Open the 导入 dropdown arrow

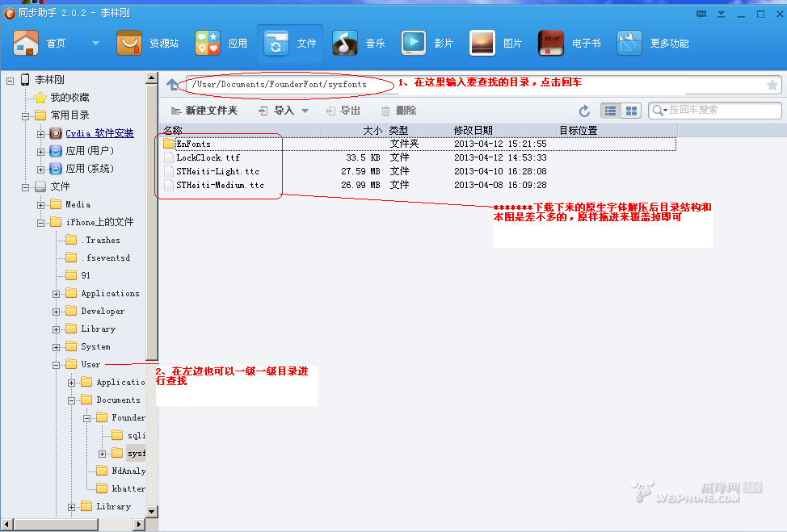click(x=305, y=111)
